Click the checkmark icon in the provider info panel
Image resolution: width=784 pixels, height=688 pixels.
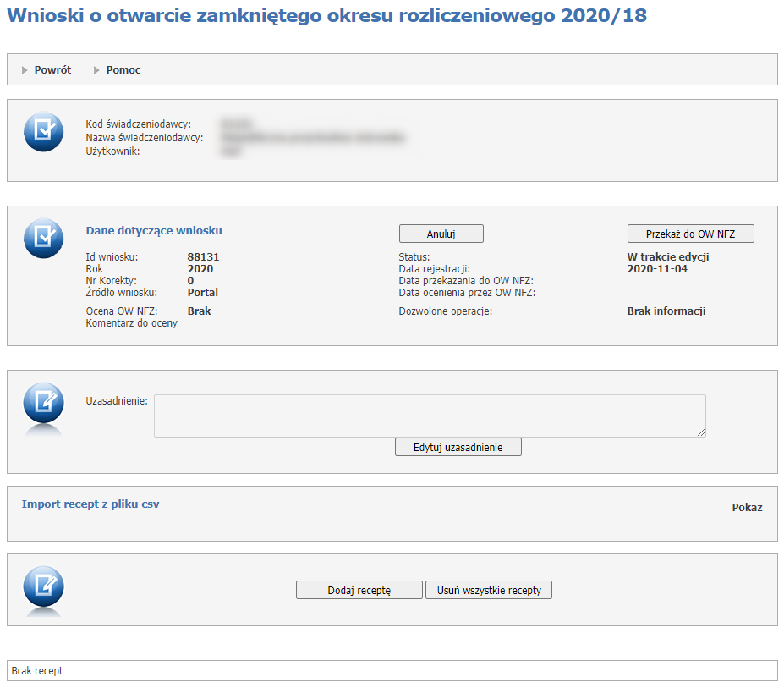pos(43,132)
